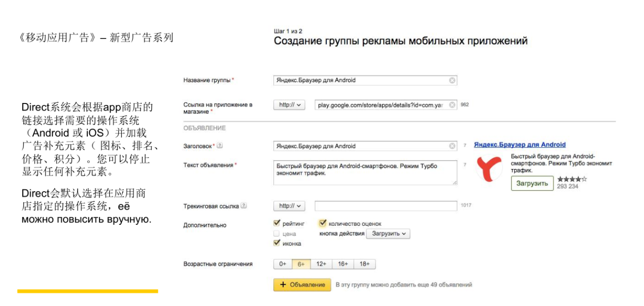Click the yellow Объявление add button
The width and height of the screenshot is (644, 306).
[302, 285]
